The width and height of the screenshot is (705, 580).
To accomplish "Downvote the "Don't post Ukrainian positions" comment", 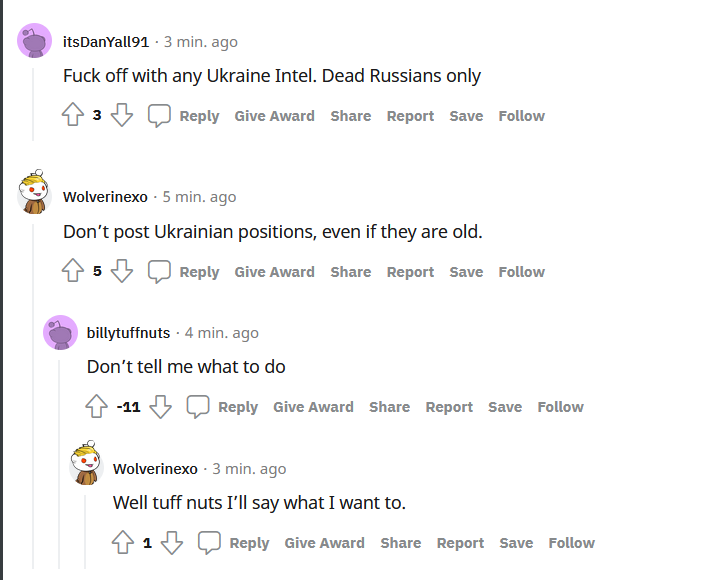I will click(122, 271).
